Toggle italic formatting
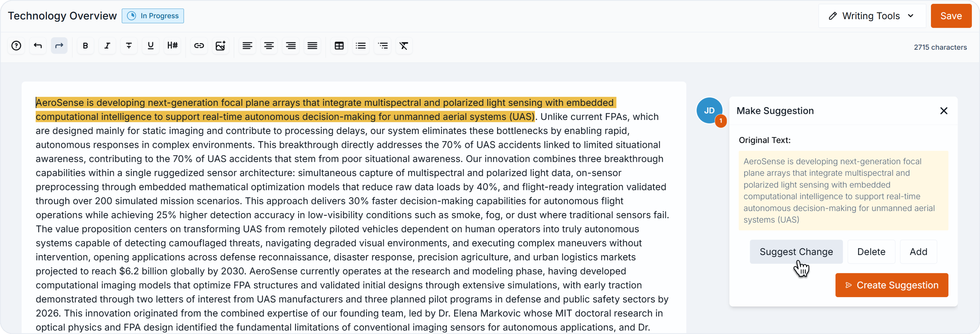The width and height of the screenshot is (980, 334). tap(107, 46)
